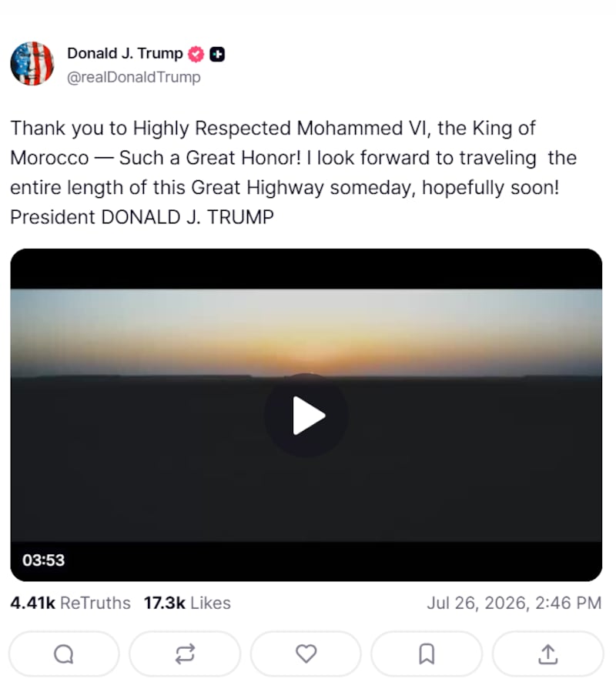
Task: Click the reply speech bubble icon
Action: point(64,654)
